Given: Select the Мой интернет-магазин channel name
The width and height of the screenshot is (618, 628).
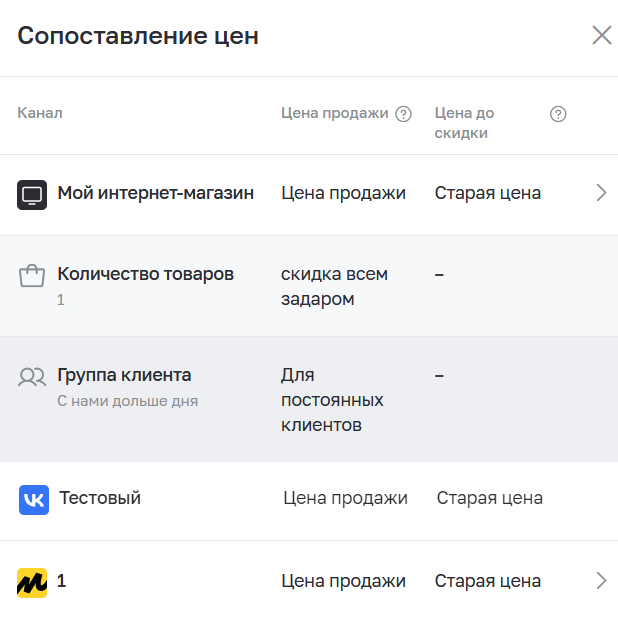Looking at the screenshot, I should (156, 193).
